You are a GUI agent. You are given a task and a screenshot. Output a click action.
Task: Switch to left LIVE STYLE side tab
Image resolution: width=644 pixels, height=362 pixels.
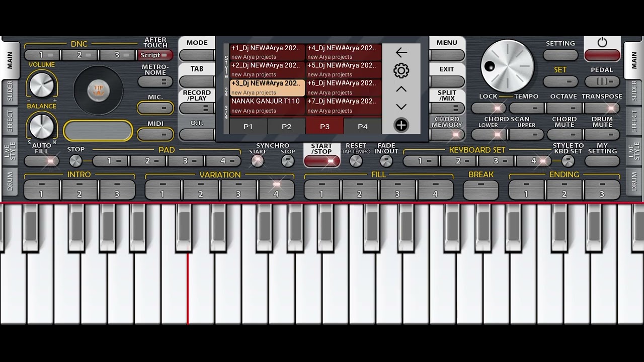[x=10, y=151]
